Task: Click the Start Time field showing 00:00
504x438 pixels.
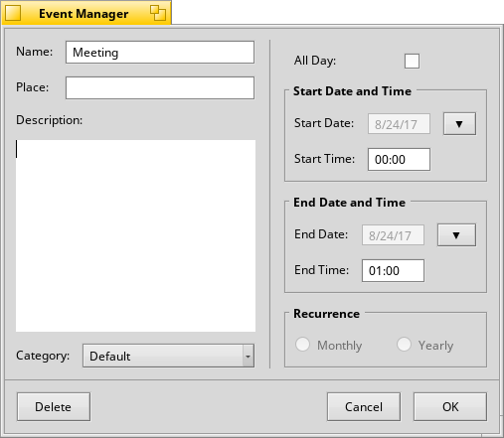Action: [399, 160]
